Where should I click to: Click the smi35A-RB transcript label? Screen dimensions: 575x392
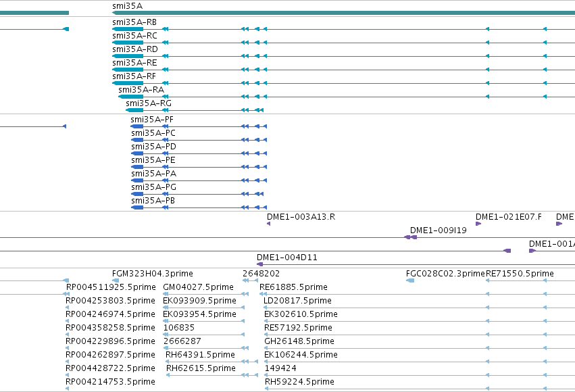point(134,22)
